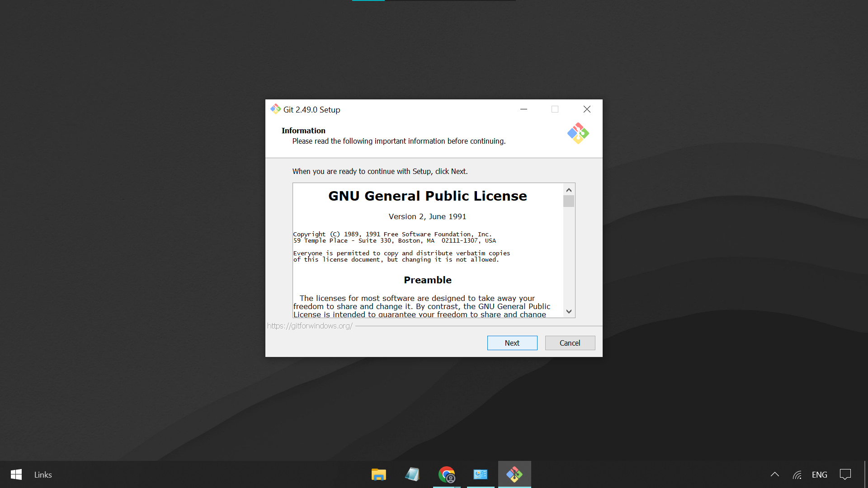Click the Links toolbar on the taskbar
The width and height of the screenshot is (868, 488).
(x=43, y=474)
